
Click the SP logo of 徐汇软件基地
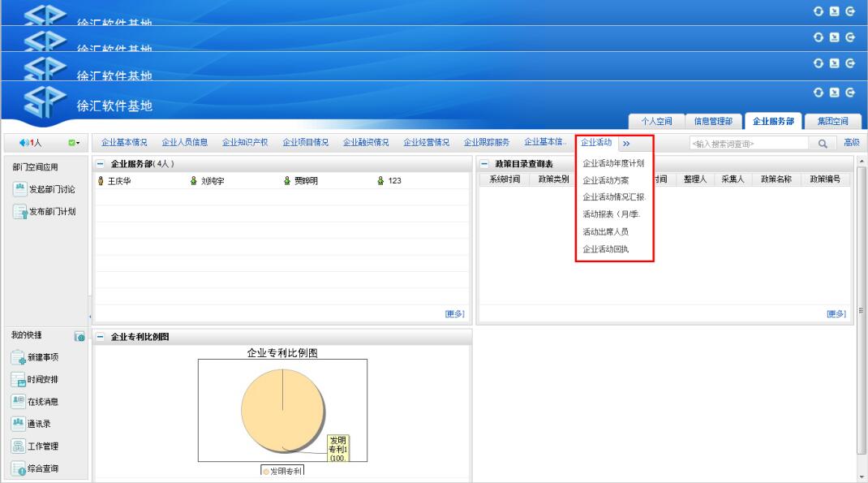tap(45, 102)
